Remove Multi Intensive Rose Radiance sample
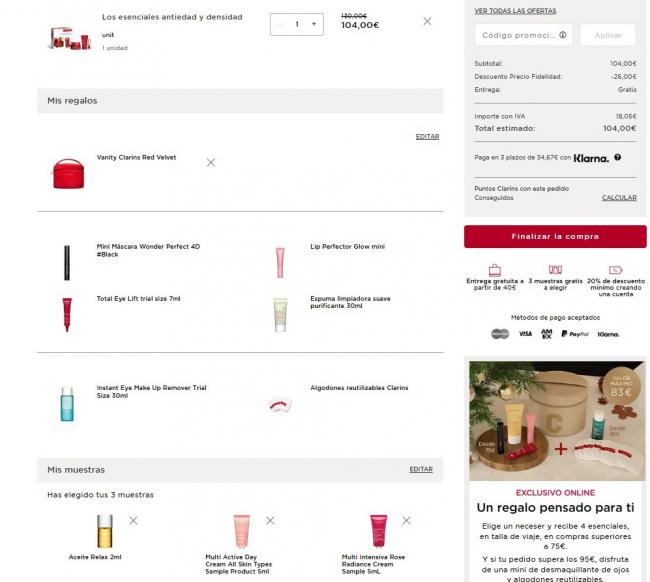This screenshot has height=582, width=650. pyautogui.click(x=406, y=520)
